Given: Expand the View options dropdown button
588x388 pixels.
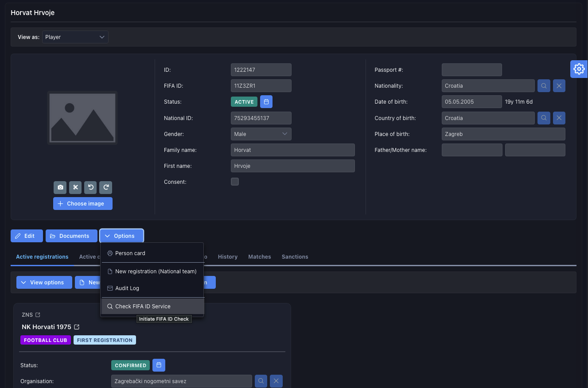Looking at the screenshot, I should click(x=44, y=283).
